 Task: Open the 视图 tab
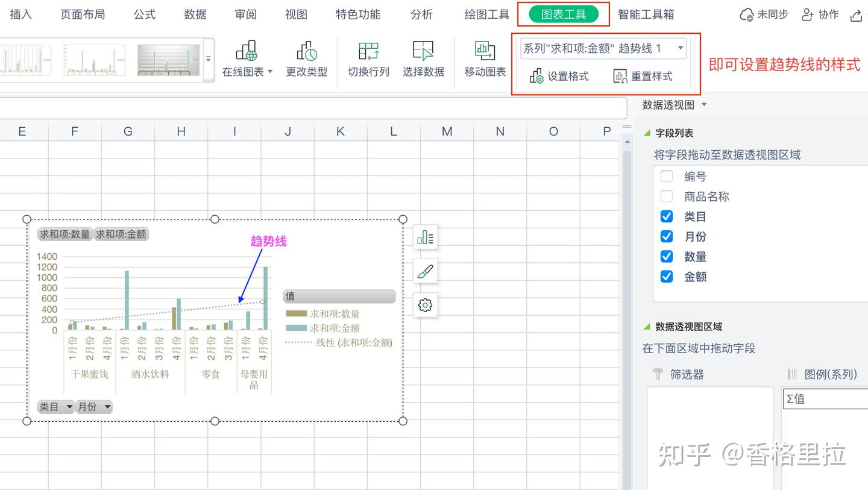pos(296,14)
